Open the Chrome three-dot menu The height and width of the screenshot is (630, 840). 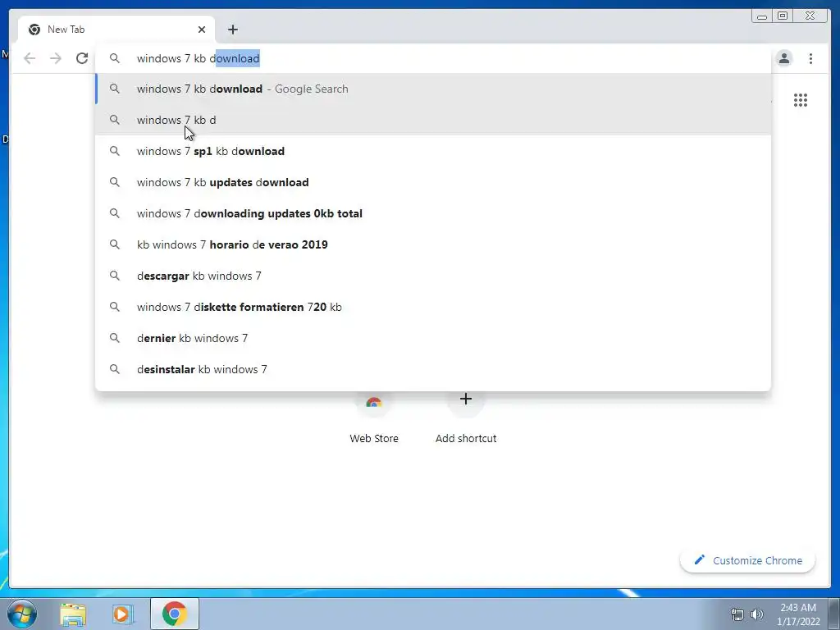tap(810, 58)
